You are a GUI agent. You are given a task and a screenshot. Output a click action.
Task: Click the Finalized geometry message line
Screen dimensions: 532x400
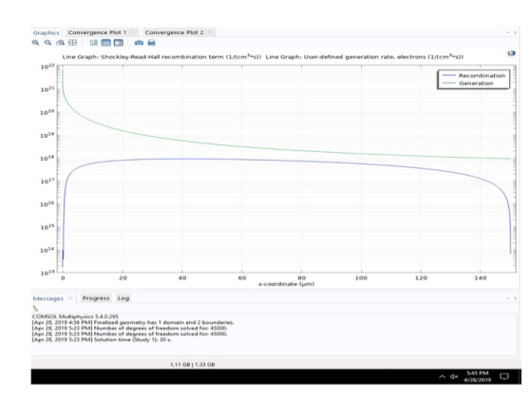tap(133, 322)
